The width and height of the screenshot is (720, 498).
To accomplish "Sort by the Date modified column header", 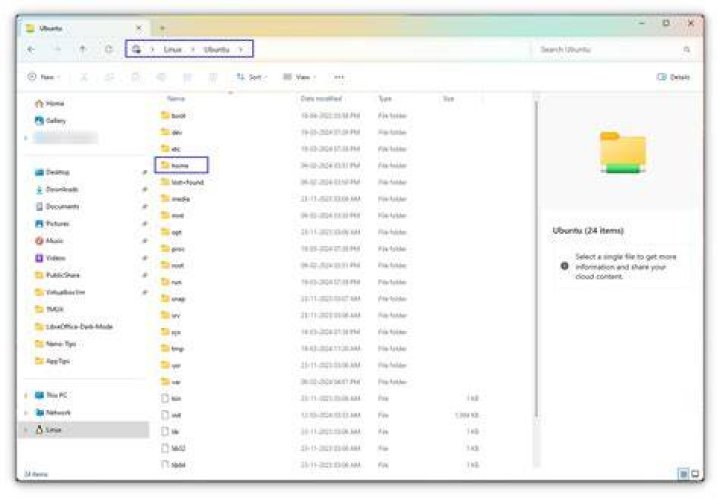I will (x=321, y=99).
